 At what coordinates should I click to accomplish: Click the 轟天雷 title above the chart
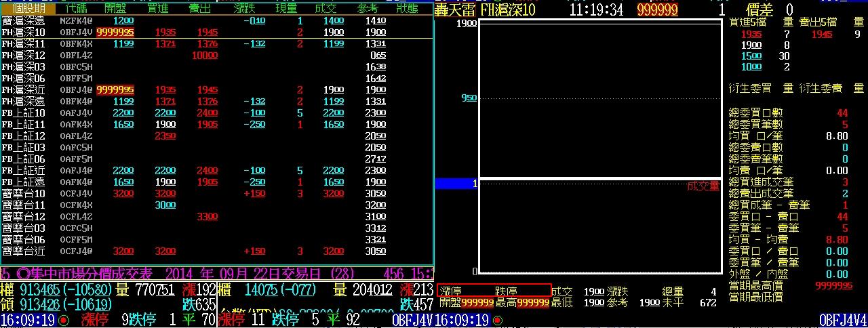[x=455, y=9]
